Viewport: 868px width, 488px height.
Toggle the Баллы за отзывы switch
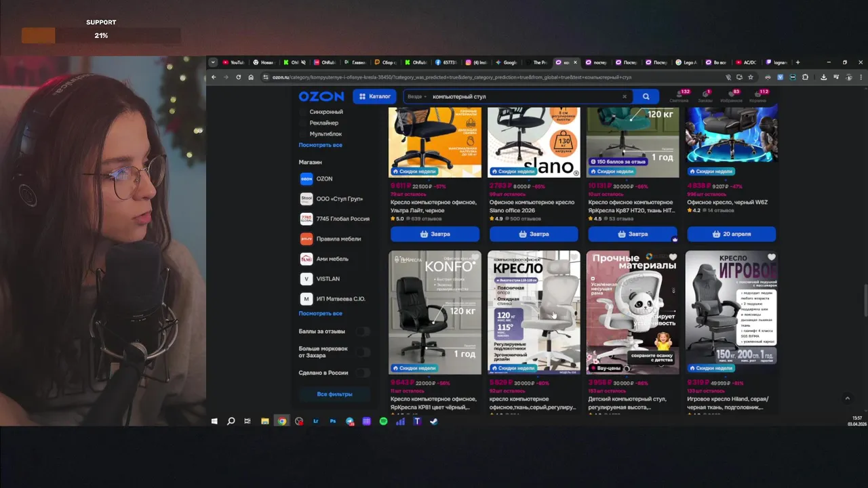point(363,331)
